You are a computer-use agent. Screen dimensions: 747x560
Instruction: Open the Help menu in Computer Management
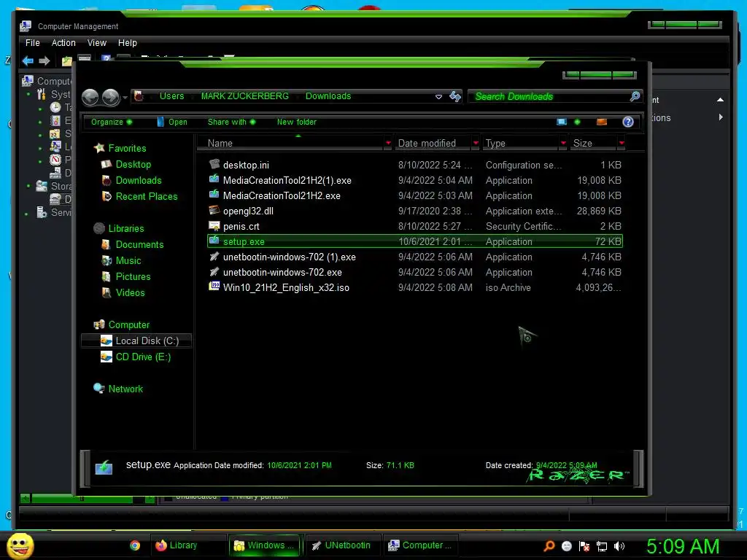coord(127,43)
